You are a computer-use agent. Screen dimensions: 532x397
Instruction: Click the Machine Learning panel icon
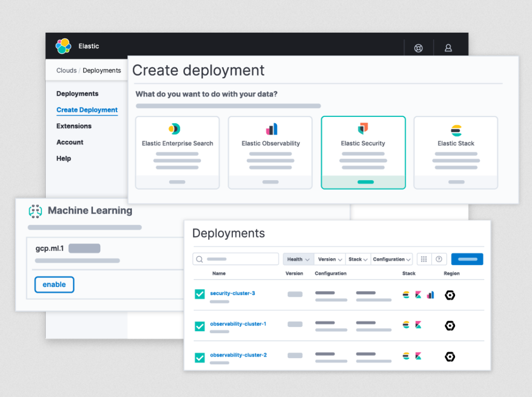[35, 211]
